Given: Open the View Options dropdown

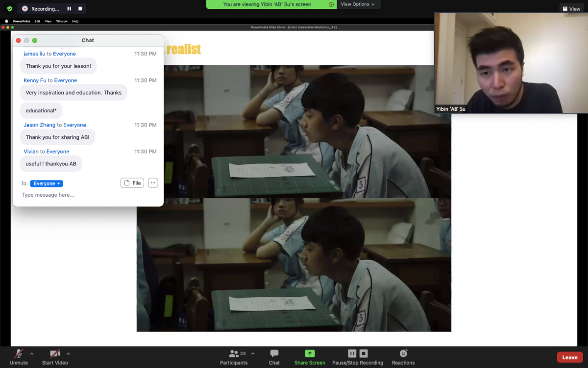Looking at the screenshot, I should tap(358, 4).
